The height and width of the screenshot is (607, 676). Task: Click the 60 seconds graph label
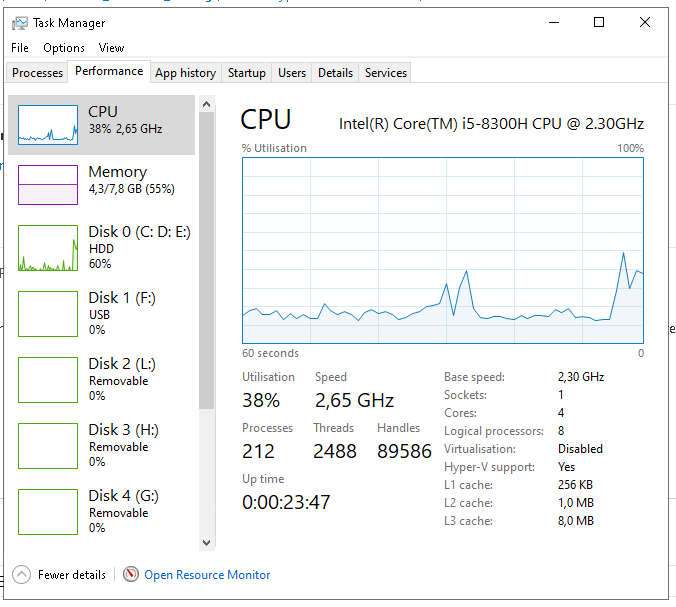[270, 353]
